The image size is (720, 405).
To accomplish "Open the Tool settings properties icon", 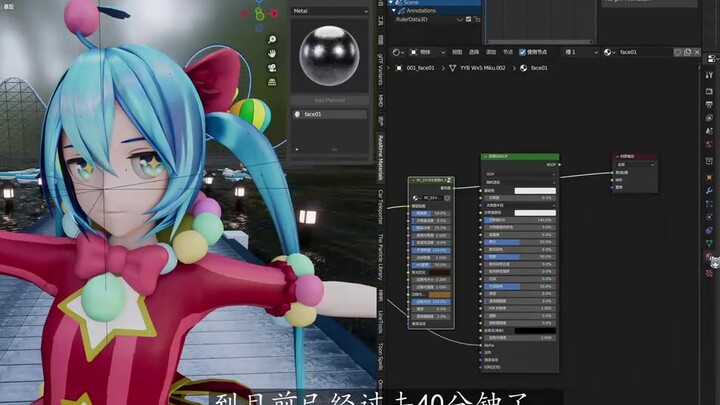I will [709, 75].
